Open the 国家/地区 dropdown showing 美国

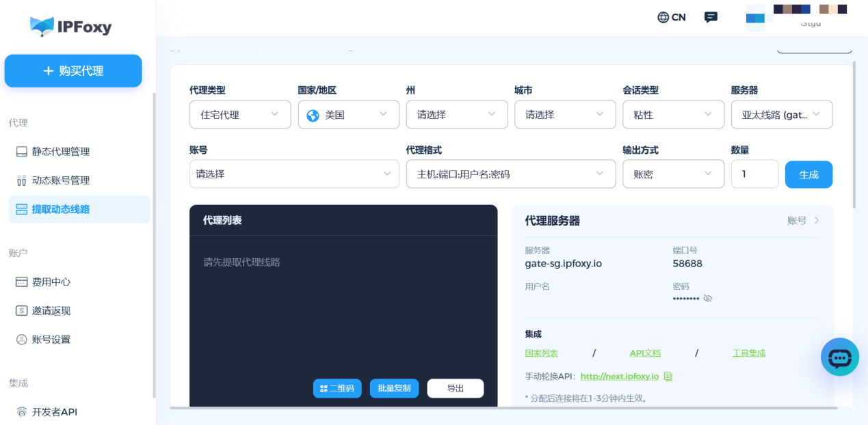pos(348,115)
